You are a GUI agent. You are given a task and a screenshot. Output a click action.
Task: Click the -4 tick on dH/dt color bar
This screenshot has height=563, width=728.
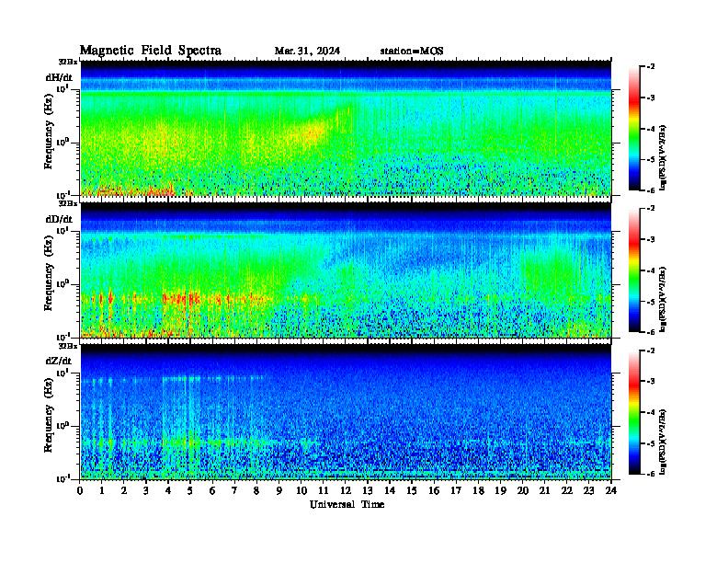pyautogui.click(x=650, y=129)
